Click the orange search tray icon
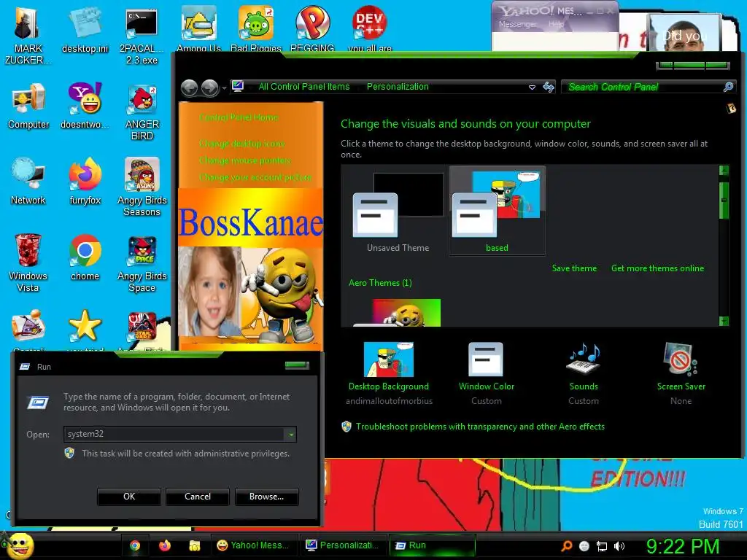The width and height of the screenshot is (747, 560). pyautogui.click(x=566, y=546)
